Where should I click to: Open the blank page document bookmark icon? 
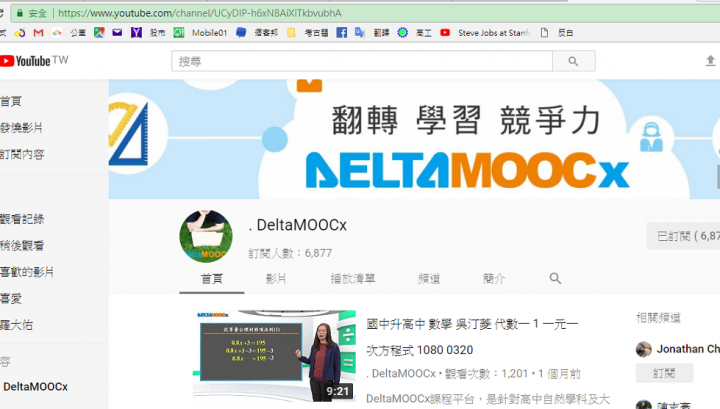[544, 33]
